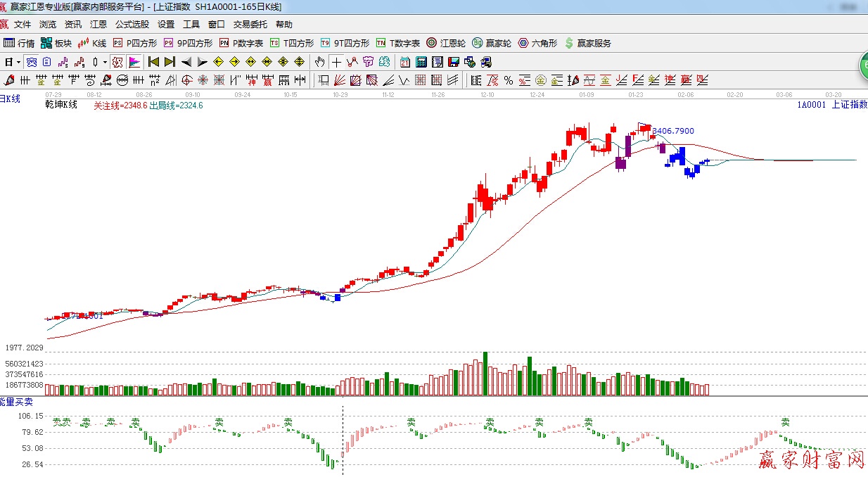Open the 赢家服务 dollar-sign service button
The height and width of the screenshot is (477, 868).
click(x=587, y=43)
